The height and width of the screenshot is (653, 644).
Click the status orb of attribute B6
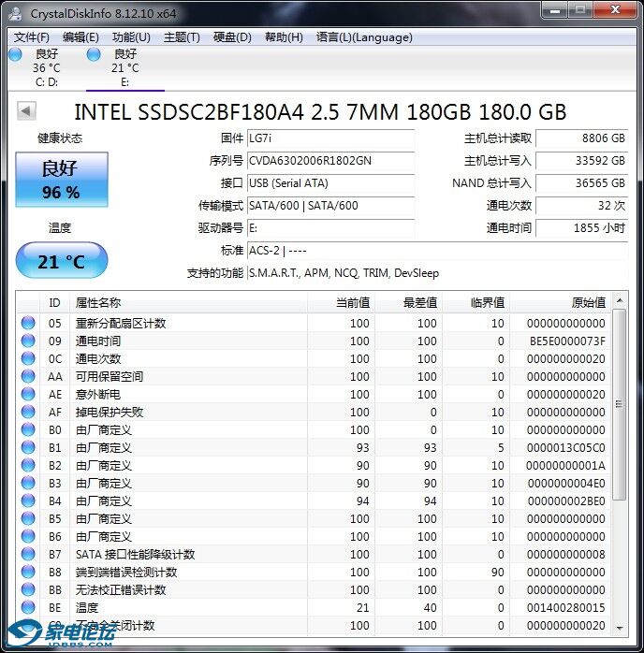(28, 536)
